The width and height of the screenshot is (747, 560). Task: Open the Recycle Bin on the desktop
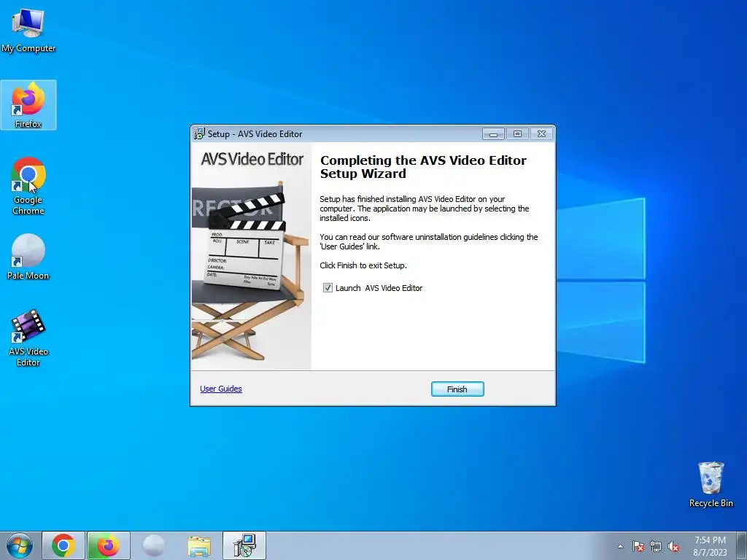point(711,484)
